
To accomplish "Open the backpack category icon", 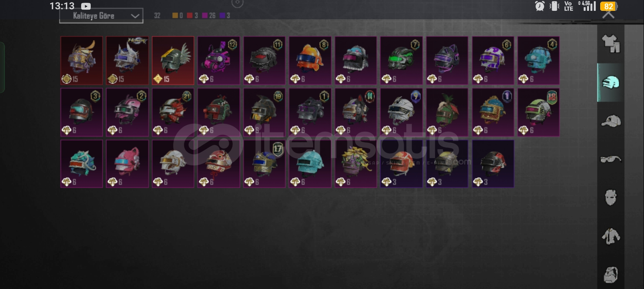I will (611, 275).
